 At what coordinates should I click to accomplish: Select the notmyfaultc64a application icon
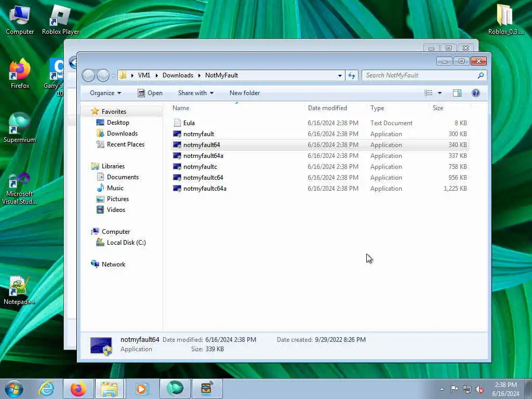(177, 188)
